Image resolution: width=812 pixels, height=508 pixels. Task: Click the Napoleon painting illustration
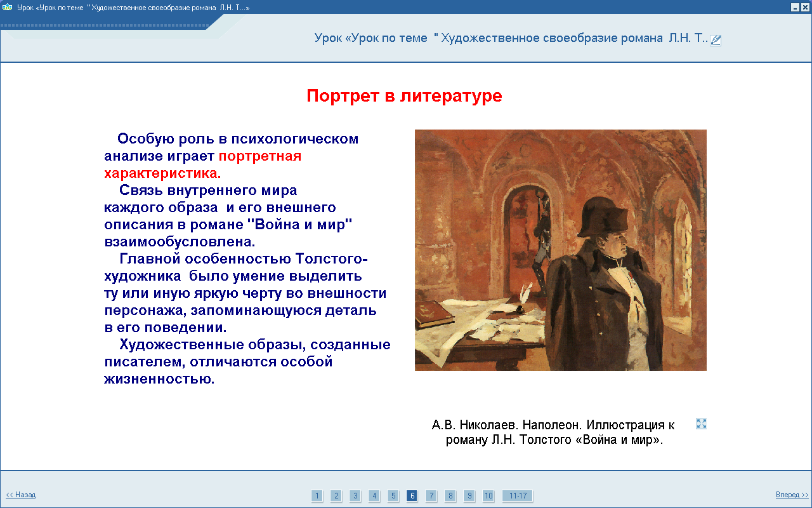coord(561,250)
